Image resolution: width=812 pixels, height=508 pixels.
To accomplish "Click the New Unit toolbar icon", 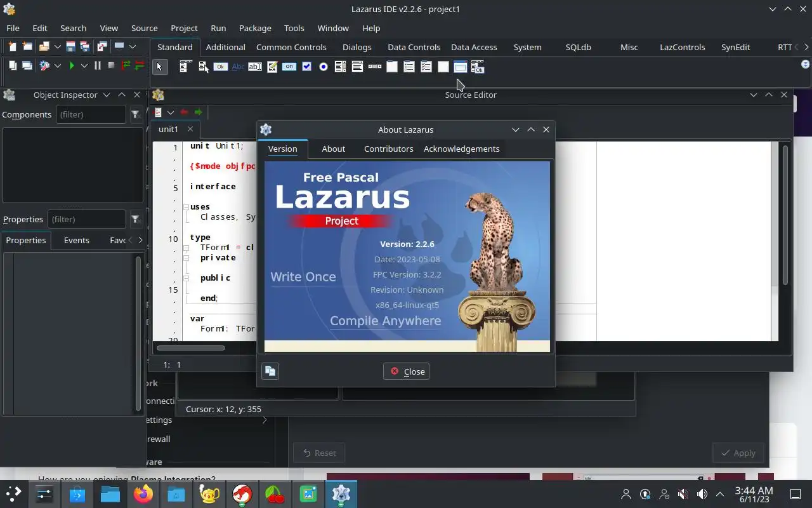I will 11,46.
